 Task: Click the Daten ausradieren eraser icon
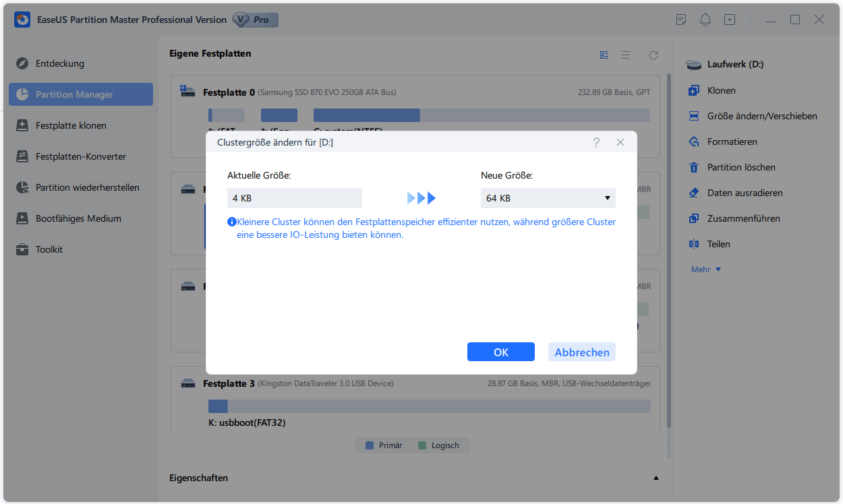(693, 193)
